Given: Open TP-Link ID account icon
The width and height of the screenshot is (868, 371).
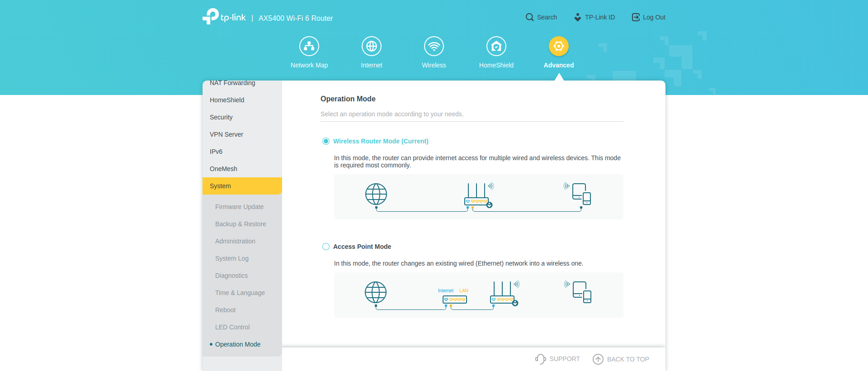Looking at the screenshot, I should 578,17.
